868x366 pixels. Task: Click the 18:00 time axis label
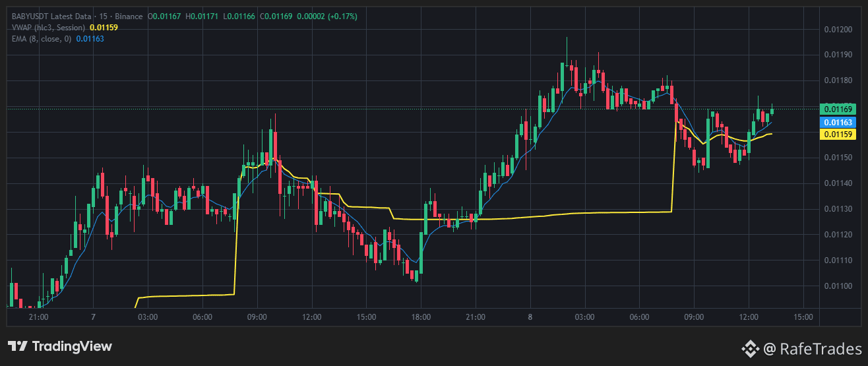pyautogui.click(x=421, y=317)
